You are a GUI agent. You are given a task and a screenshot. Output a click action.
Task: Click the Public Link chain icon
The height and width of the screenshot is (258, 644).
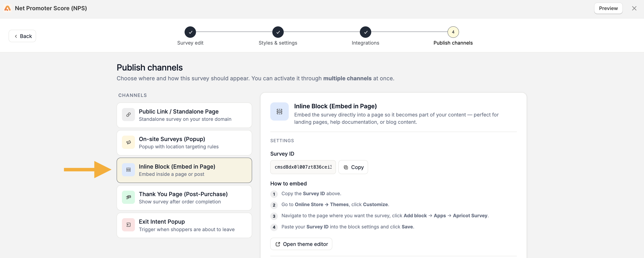click(128, 115)
